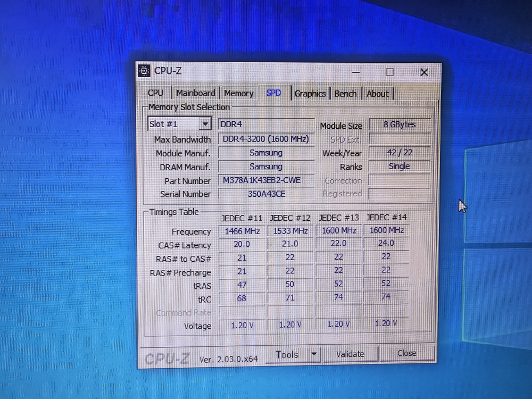Click the Module Size 8 GBytes value

pyautogui.click(x=400, y=124)
